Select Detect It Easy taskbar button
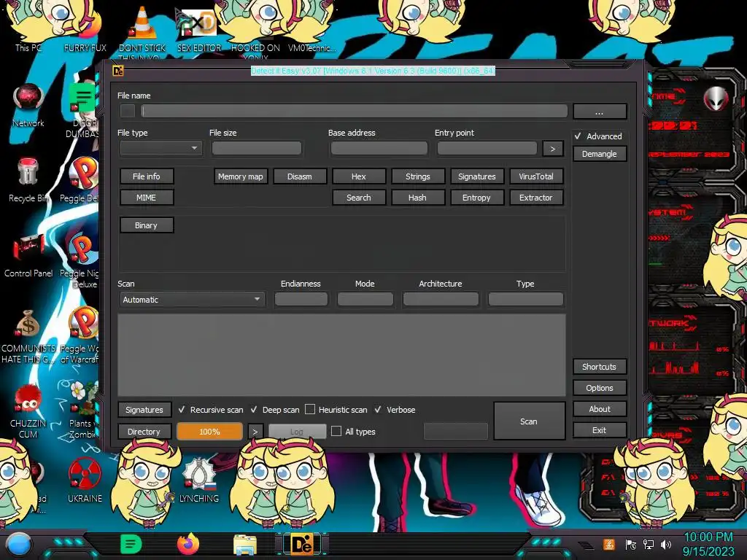Image resolution: width=747 pixels, height=560 pixels. pyautogui.click(x=302, y=544)
